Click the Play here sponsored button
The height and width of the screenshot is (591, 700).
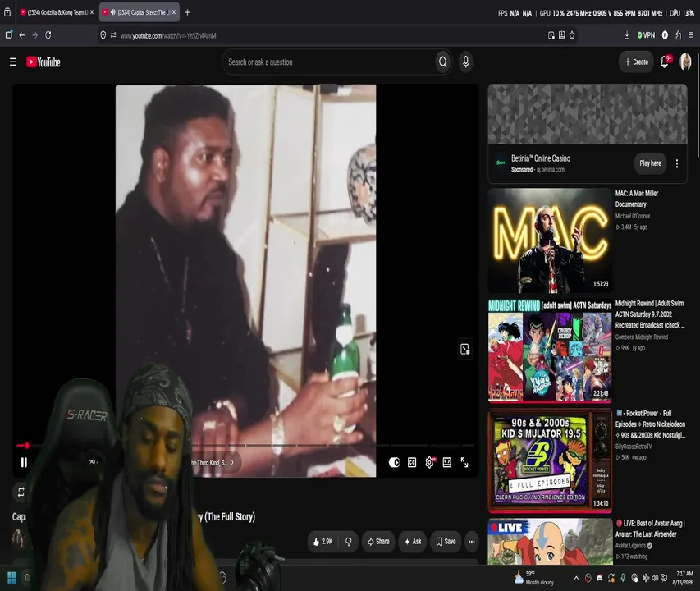(650, 163)
